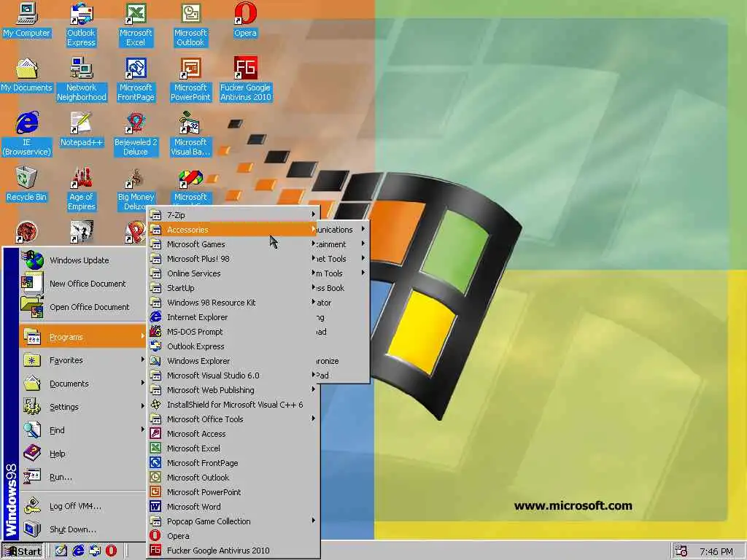Open Network Neighborhood desktop icon
The height and width of the screenshot is (560, 747).
(x=82, y=79)
